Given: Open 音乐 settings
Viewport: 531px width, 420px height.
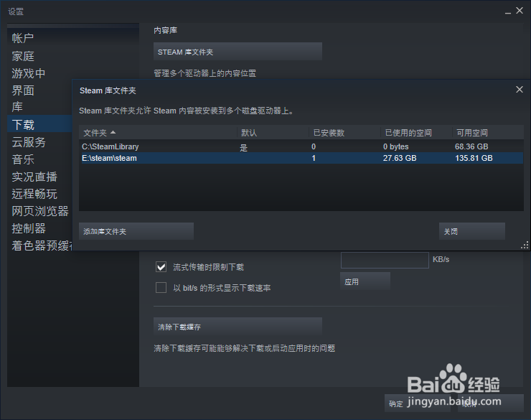Looking at the screenshot, I should coord(23,159).
